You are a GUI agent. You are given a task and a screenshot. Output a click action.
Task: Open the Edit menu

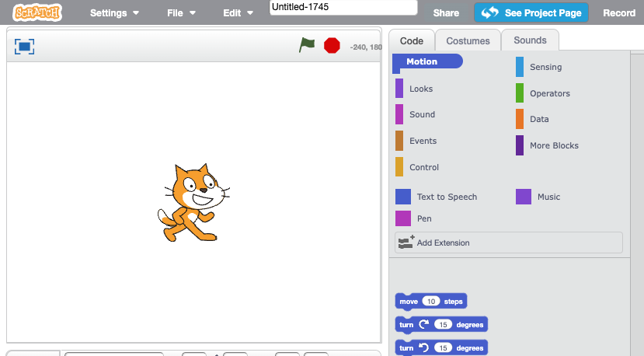point(238,13)
